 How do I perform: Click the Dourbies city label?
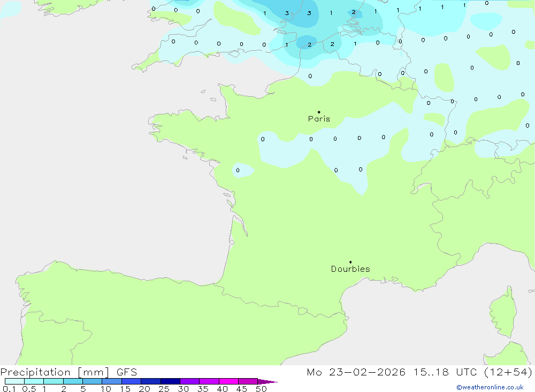point(350,269)
